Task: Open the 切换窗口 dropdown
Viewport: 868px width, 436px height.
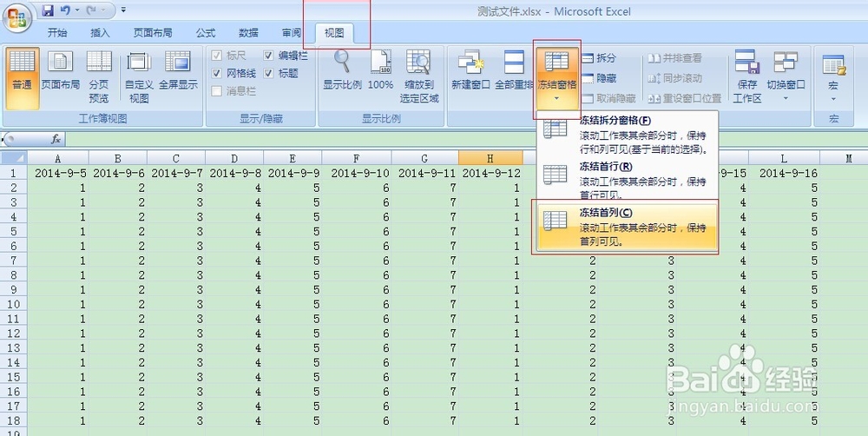Action: [x=786, y=78]
